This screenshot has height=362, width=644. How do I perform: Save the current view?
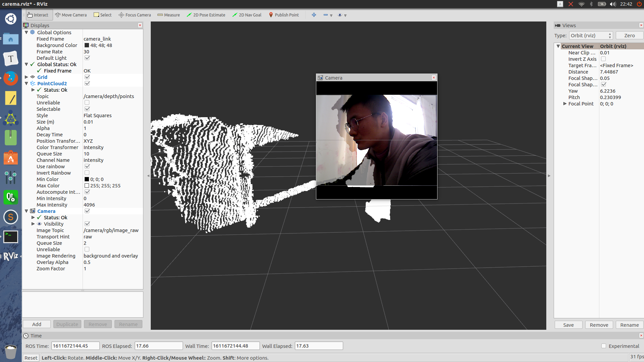(568, 325)
